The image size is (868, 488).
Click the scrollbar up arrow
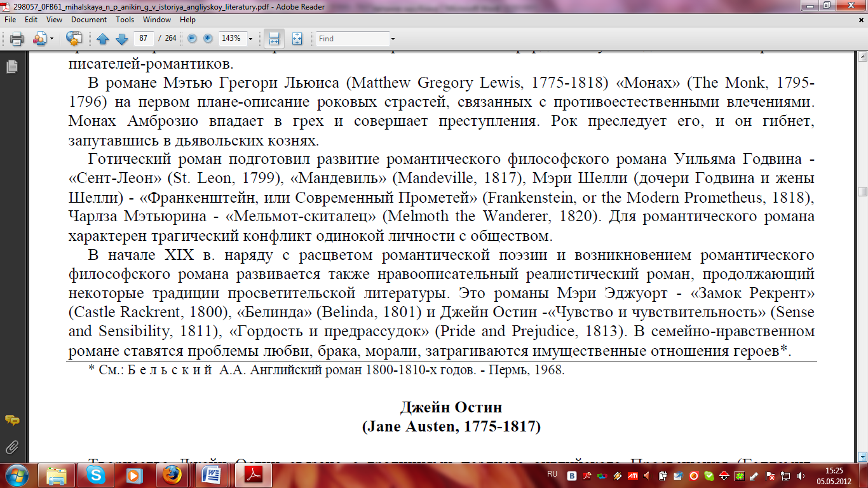(x=862, y=56)
